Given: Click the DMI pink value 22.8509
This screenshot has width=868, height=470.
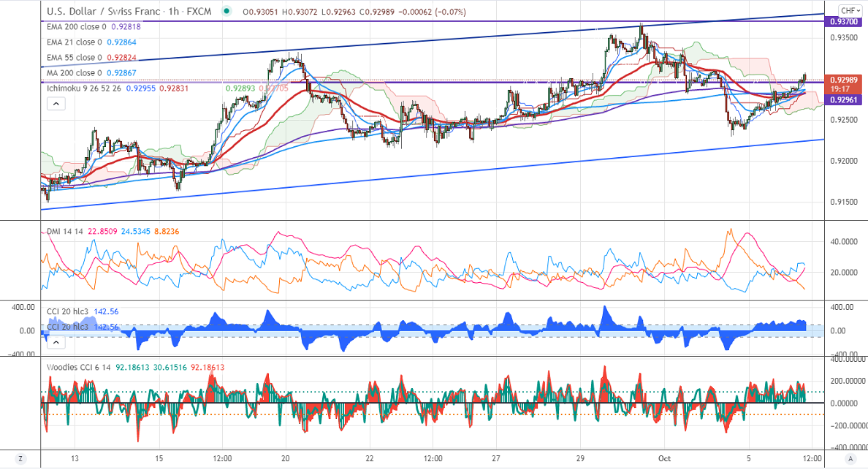Looking at the screenshot, I should point(102,232).
